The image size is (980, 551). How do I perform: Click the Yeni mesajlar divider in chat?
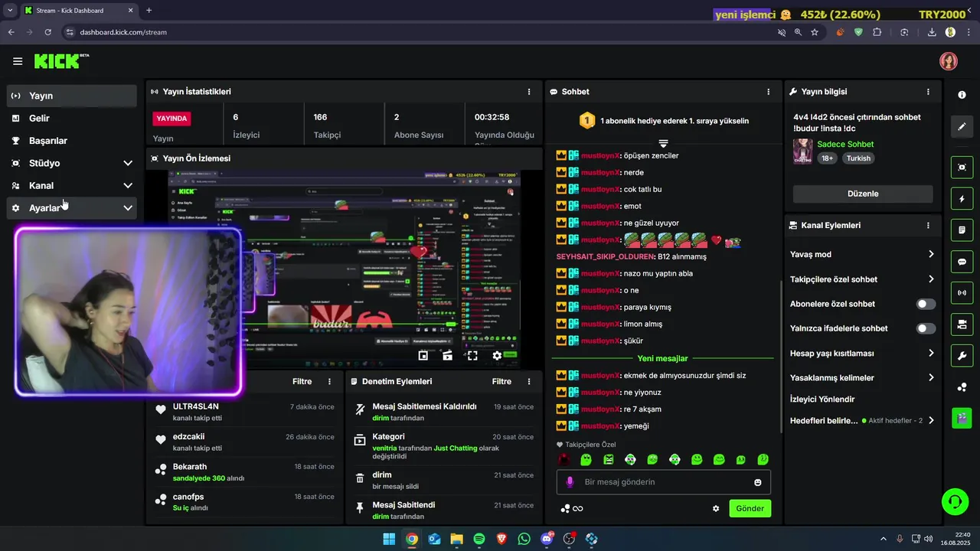click(662, 358)
